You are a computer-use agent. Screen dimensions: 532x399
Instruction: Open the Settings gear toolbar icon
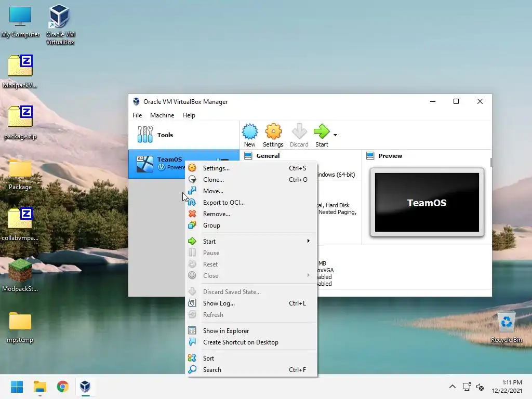point(273,135)
